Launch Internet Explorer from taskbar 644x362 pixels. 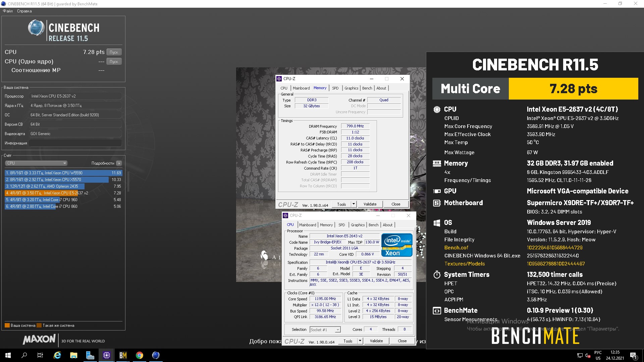(57, 355)
